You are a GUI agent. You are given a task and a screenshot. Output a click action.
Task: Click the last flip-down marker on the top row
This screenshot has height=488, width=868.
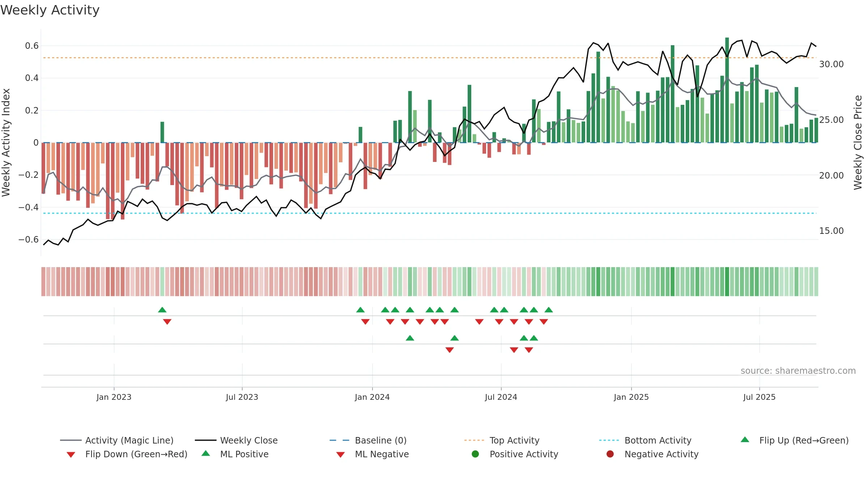coord(544,322)
